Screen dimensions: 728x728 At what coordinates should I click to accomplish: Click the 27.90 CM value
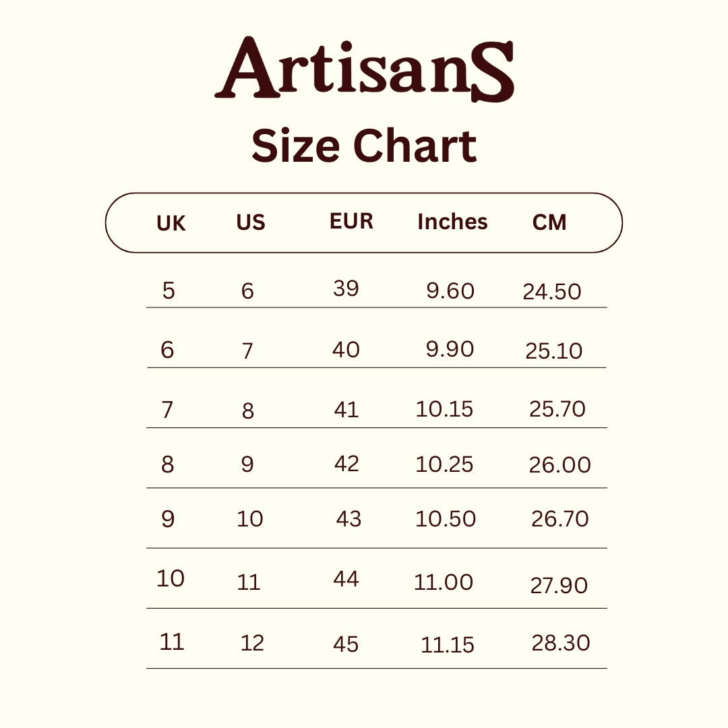(559, 585)
